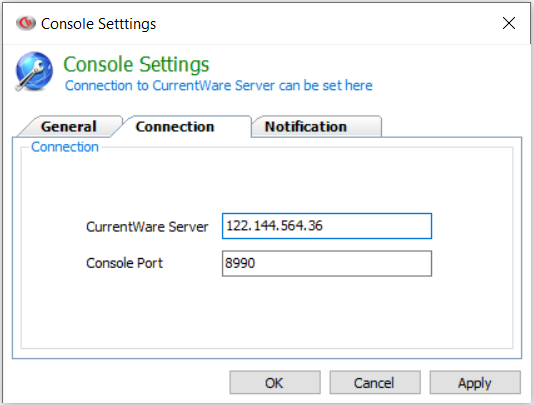
Task: Apply the connection settings
Action: [x=475, y=383]
